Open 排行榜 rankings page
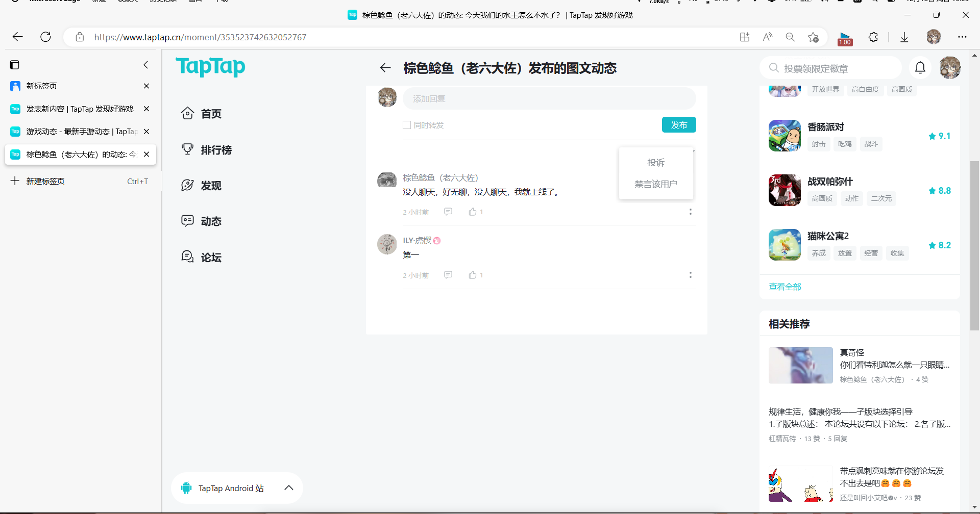980x514 pixels. click(207, 149)
